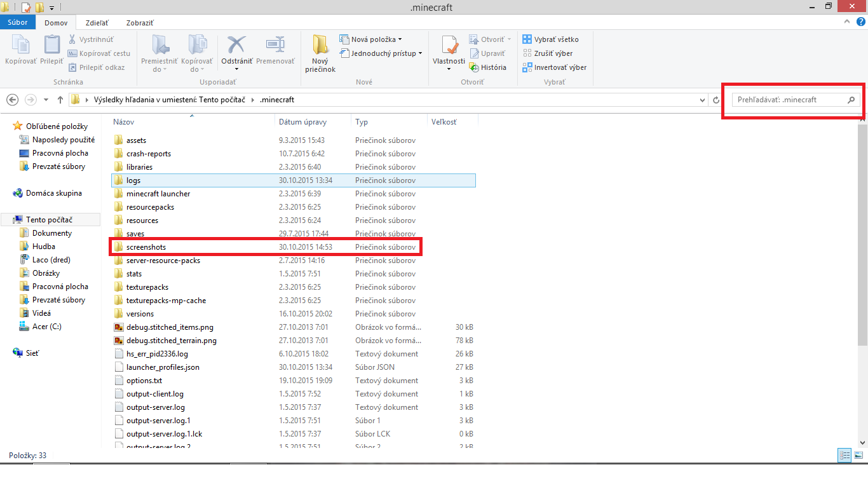The width and height of the screenshot is (868, 488).
Task: Select the screenshots folder icon
Action: (118, 247)
